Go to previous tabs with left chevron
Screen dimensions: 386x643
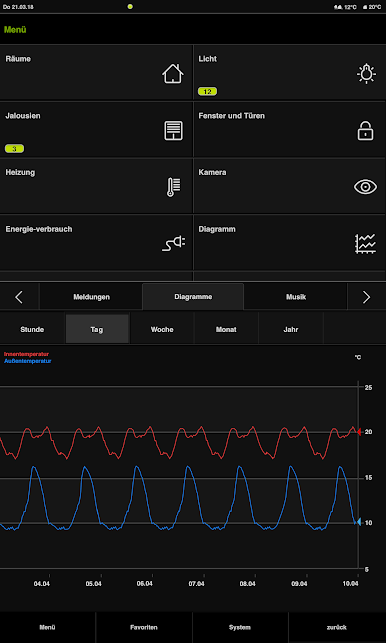click(19, 297)
